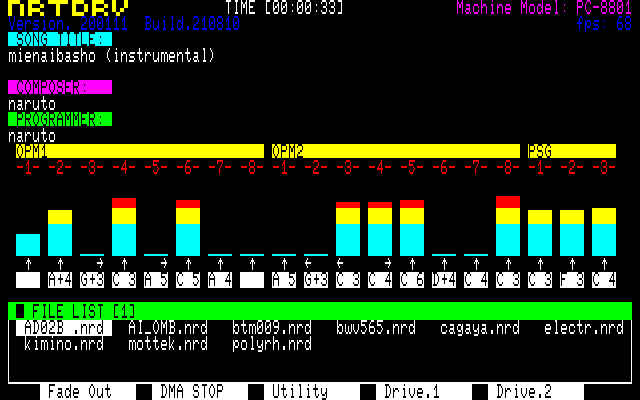Click OPM2 channel 6 note indicator D+4
The image size is (640, 400).
click(444, 280)
